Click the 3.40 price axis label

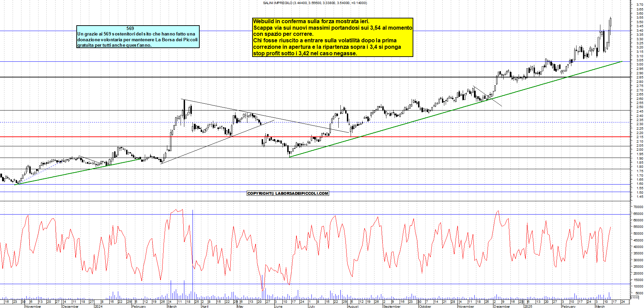[x=640, y=31]
